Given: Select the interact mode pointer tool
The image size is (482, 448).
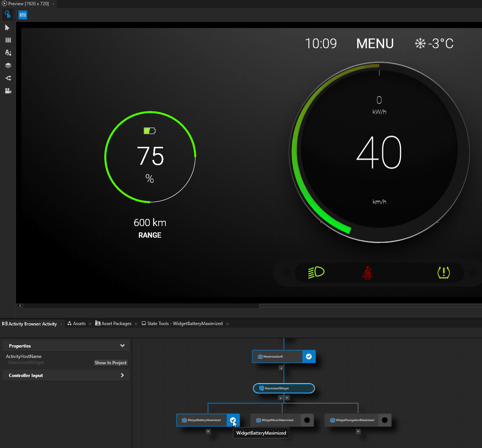Looking at the screenshot, I should pyautogui.click(x=8, y=15).
